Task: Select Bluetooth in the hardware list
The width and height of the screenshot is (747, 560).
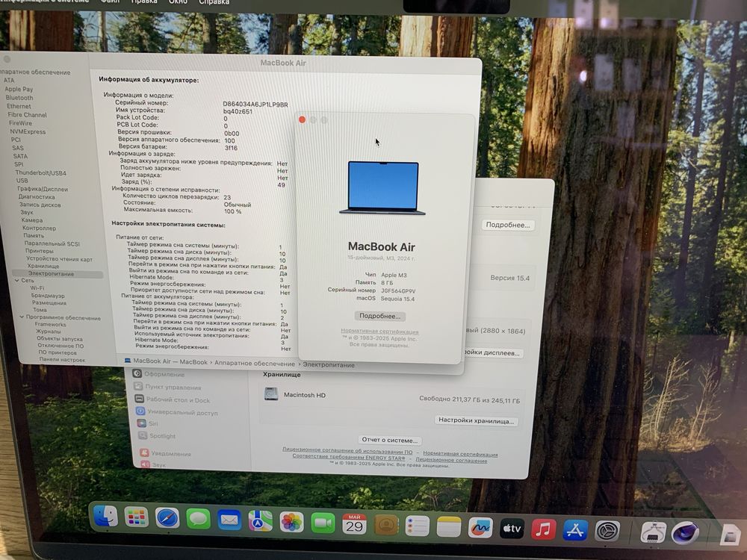Action: point(19,98)
